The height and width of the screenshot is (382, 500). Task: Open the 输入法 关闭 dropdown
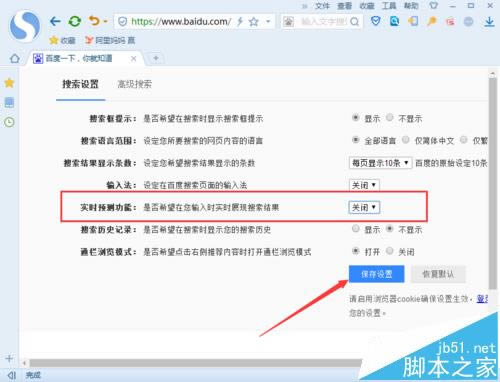click(x=364, y=185)
